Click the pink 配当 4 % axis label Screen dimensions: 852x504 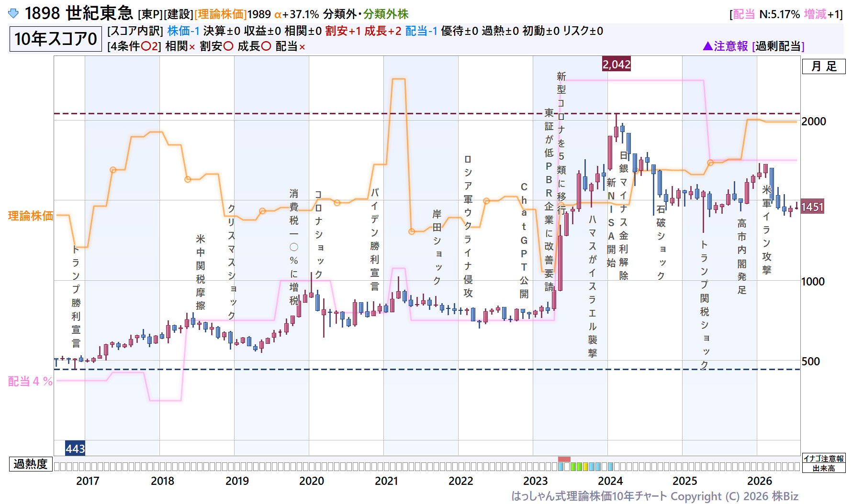tap(30, 381)
